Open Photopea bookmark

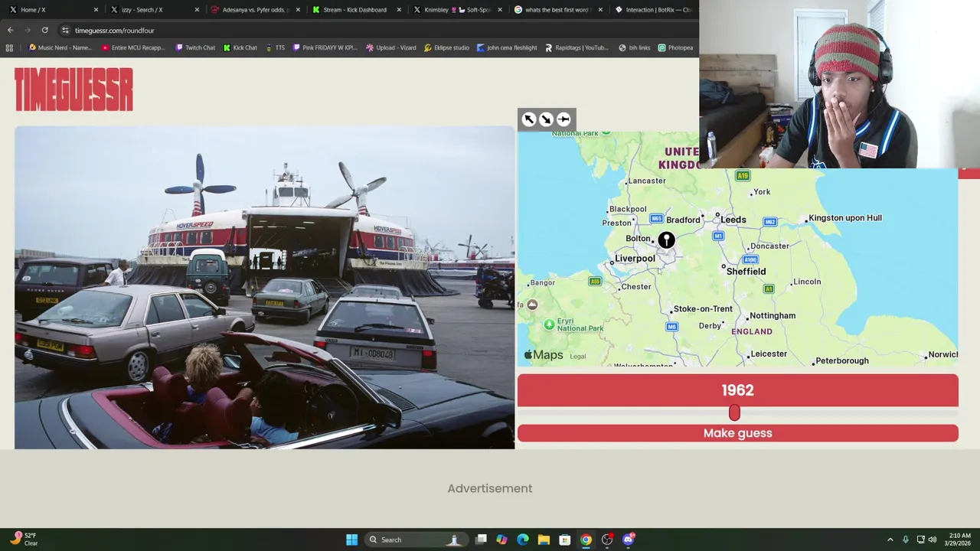(x=675, y=47)
